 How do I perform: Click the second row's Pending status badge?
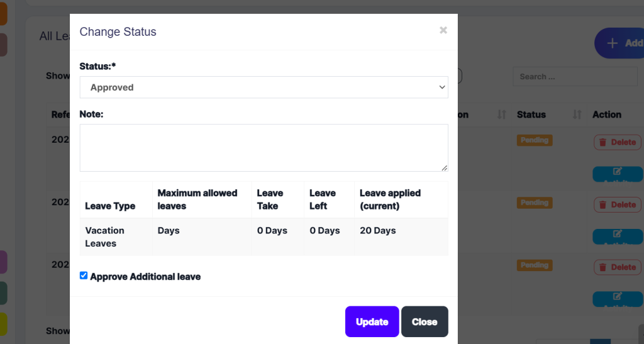click(x=534, y=203)
